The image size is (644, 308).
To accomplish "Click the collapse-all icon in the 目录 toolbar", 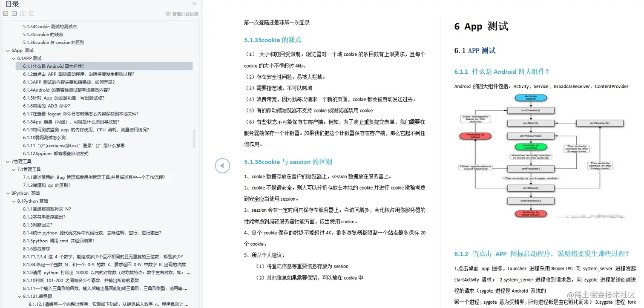I will pos(14,13).
